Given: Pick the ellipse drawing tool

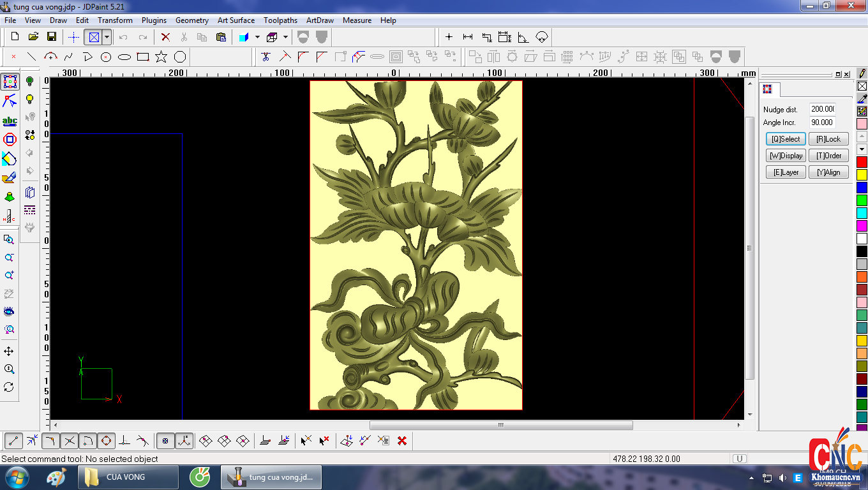Looking at the screenshot, I should coord(124,57).
